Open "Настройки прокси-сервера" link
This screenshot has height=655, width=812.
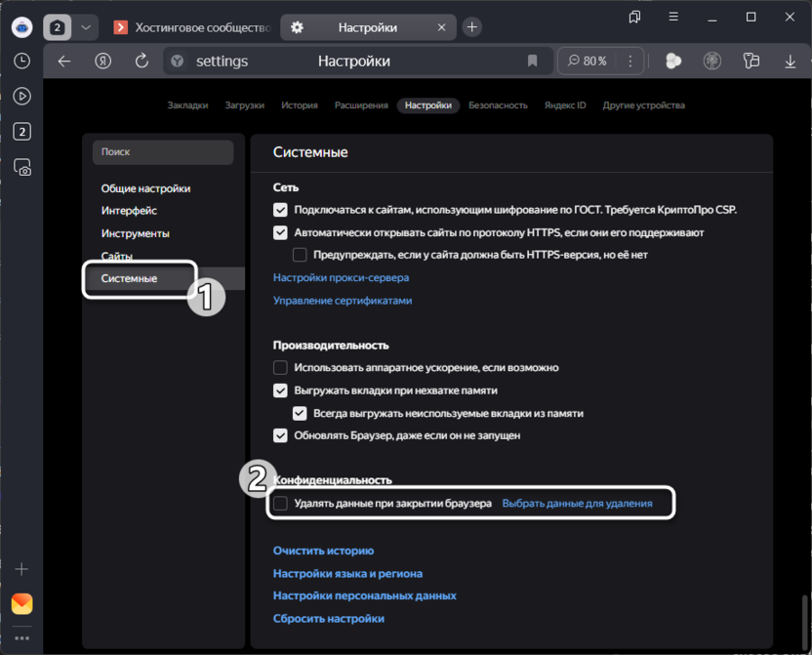341,278
